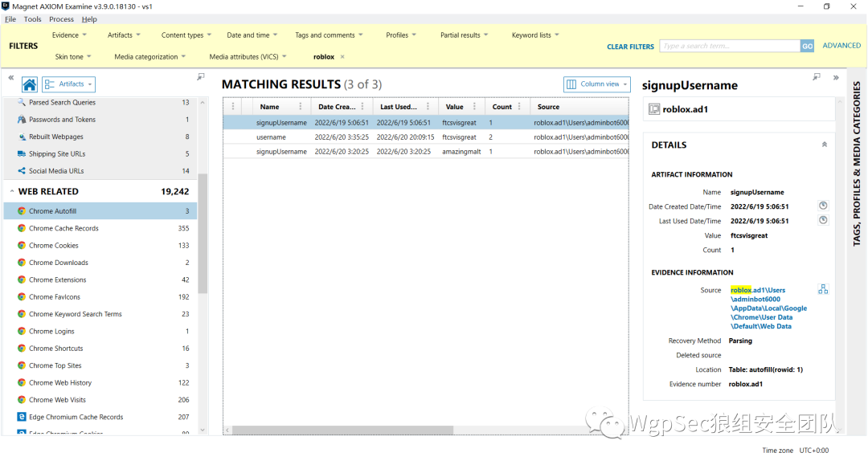Screen dimensions: 868x465
Task: Click clock icon beside Date Created Date/Time
Action: tap(823, 206)
